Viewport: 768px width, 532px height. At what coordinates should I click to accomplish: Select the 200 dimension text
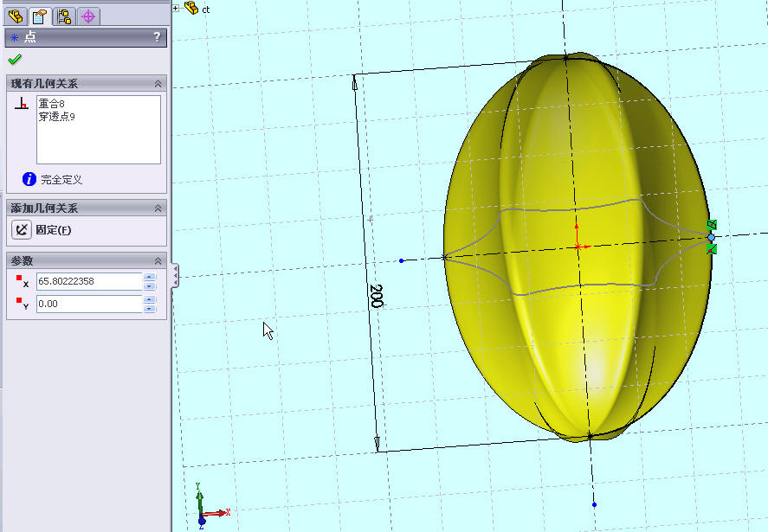point(376,296)
